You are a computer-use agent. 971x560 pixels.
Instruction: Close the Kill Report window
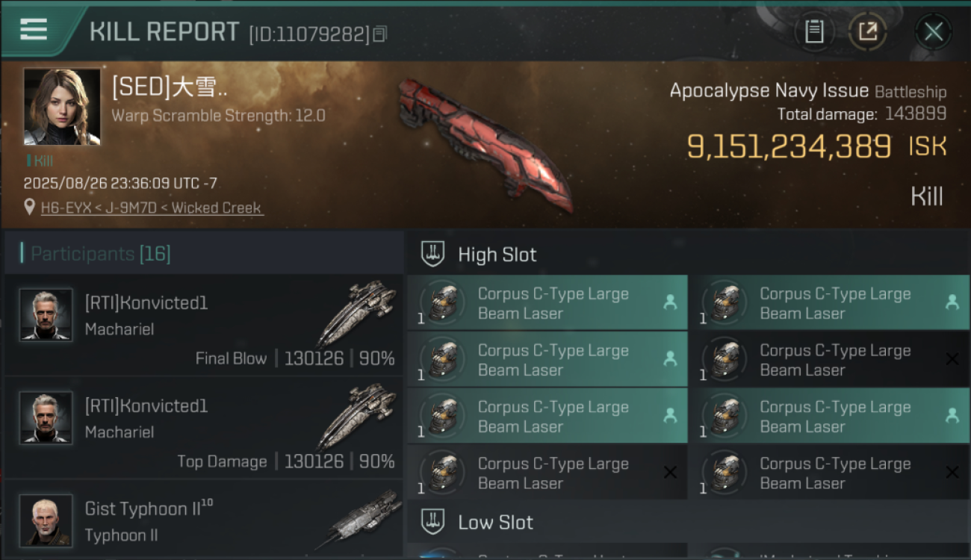[933, 32]
